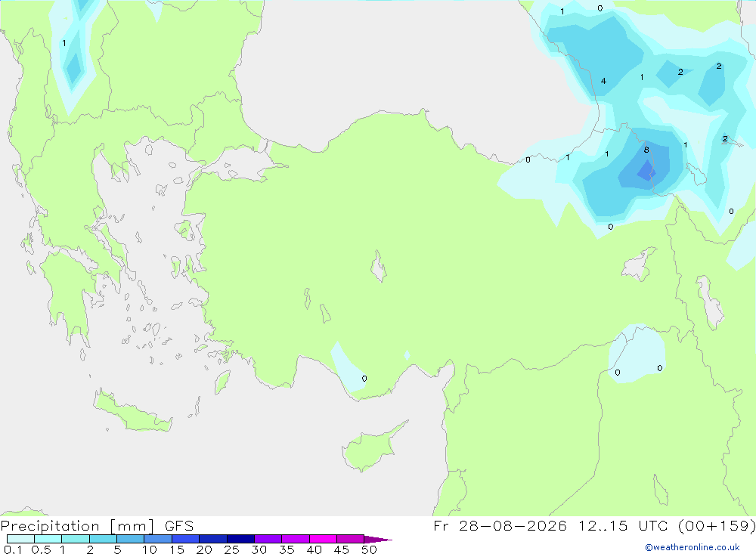
Task: Click the 30–35 mm purple legend swatch
Action: point(268,539)
